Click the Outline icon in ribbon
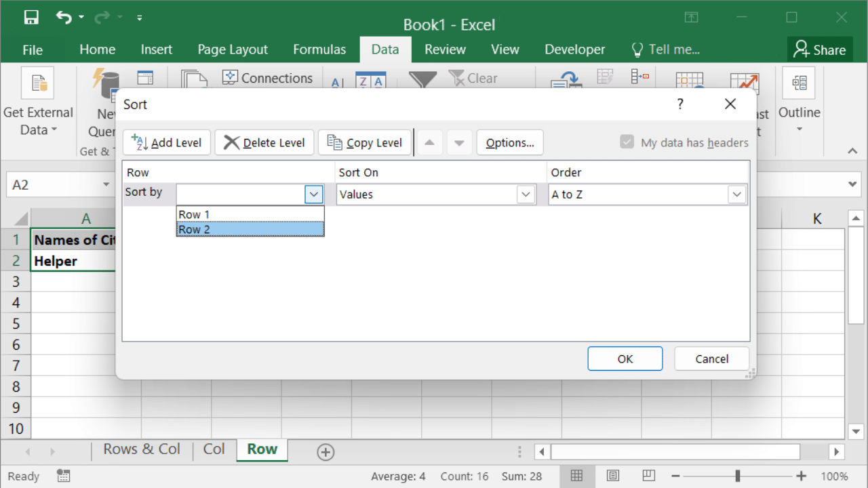Viewport: 868px width, 488px height. click(799, 83)
